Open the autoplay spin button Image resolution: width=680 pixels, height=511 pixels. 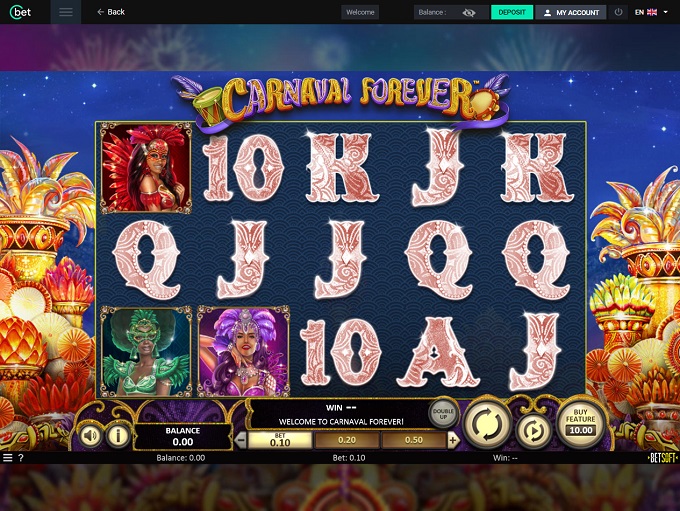533,430
